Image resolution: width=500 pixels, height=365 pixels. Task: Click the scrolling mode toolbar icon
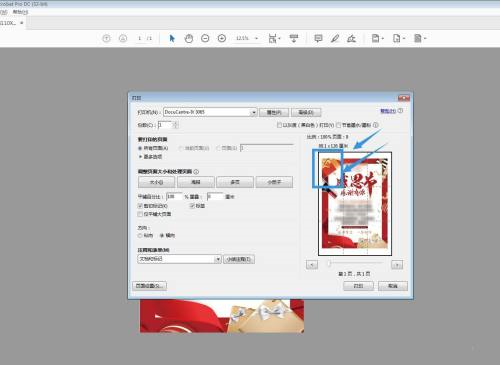pos(294,38)
